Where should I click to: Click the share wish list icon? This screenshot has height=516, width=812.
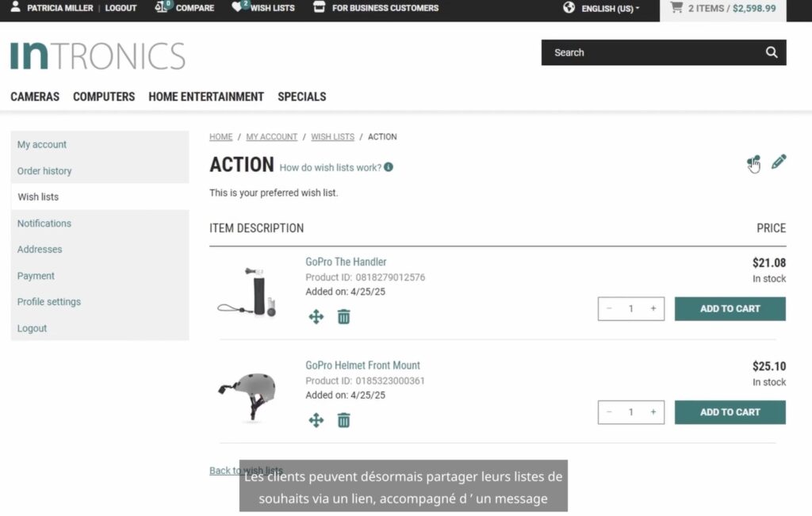point(753,162)
